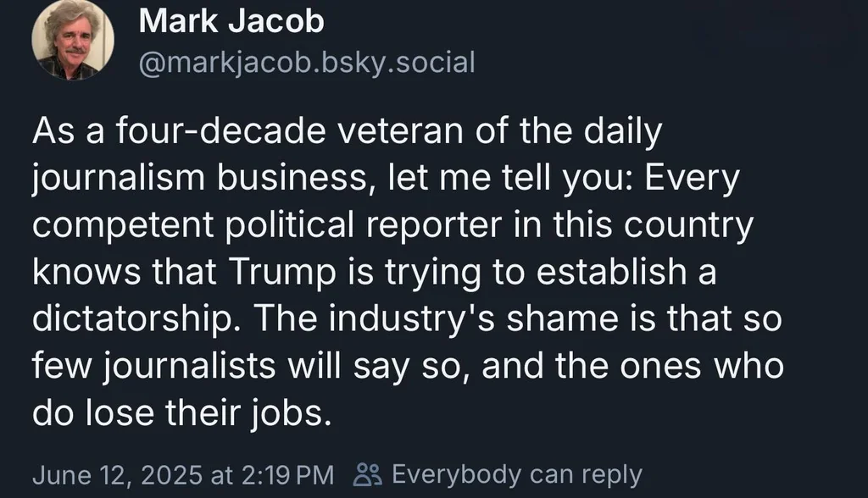Select the 2:19 PM time in timestamp
Image resolution: width=868 pixels, height=498 pixels.
[x=288, y=475]
